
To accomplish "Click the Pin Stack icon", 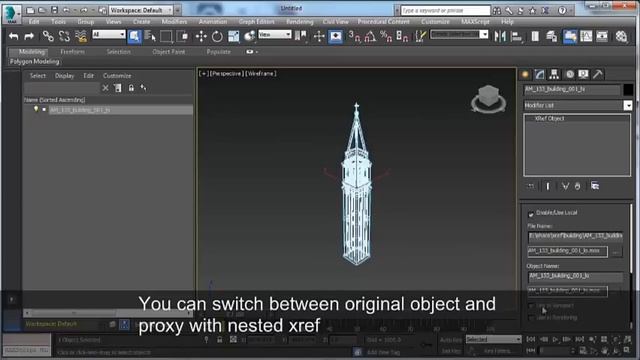I will 531,186.
